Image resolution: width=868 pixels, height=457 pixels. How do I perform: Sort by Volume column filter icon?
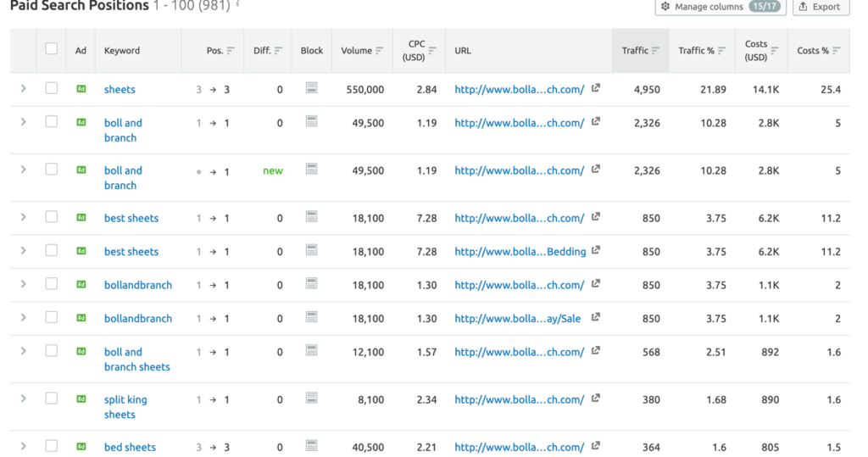click(379, 50)
